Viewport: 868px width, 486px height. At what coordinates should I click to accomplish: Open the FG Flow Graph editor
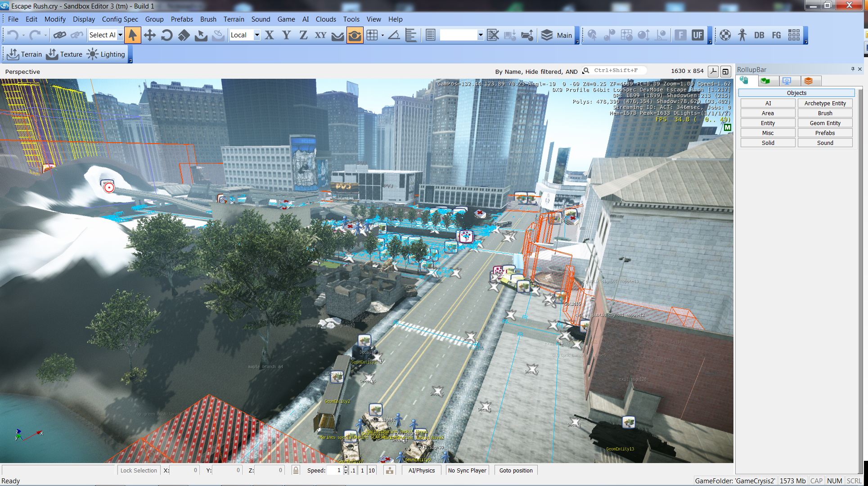(x=776, y=35)
